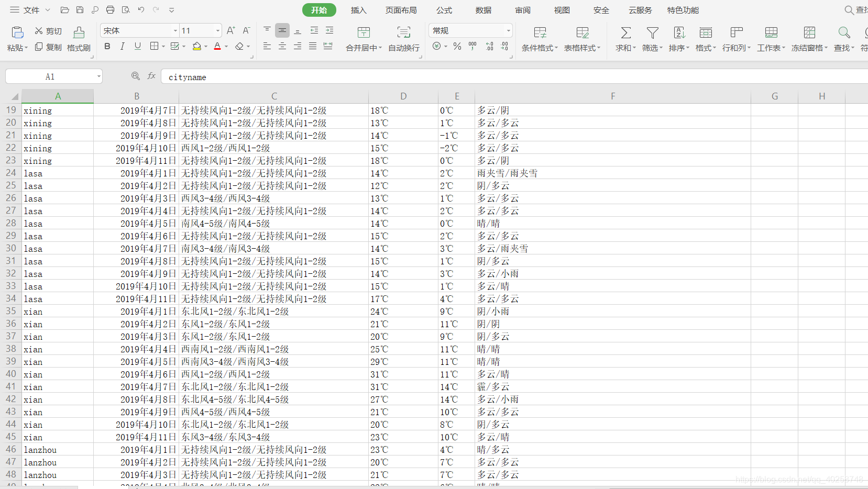
Task: Open the 文件 menu
Action: 30,10
